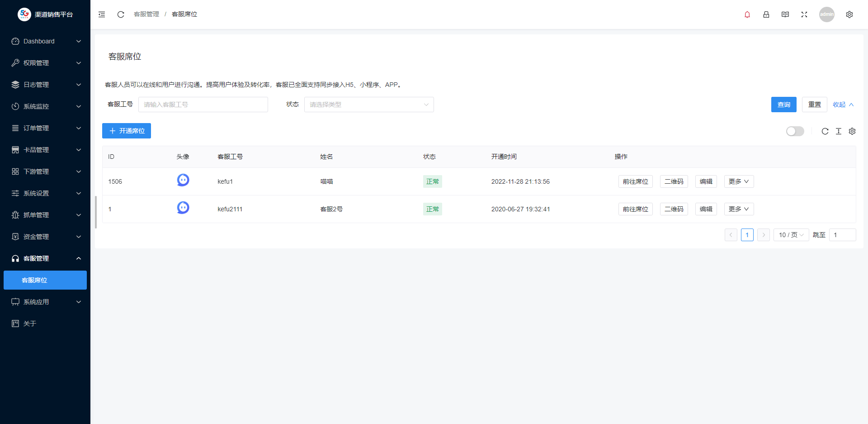Collapse the sidebar menu icon
Screen dimensions: 868x424
[x=102, y=14]
